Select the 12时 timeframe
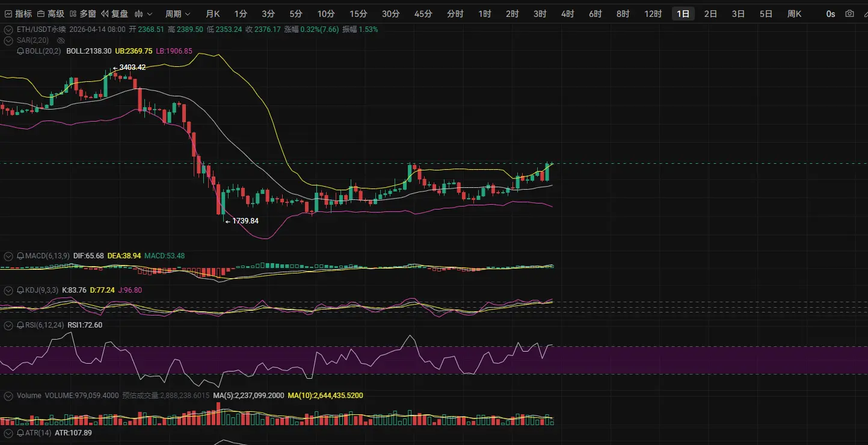868x445 pixels. pyautogui.click(x=653, y=13)
